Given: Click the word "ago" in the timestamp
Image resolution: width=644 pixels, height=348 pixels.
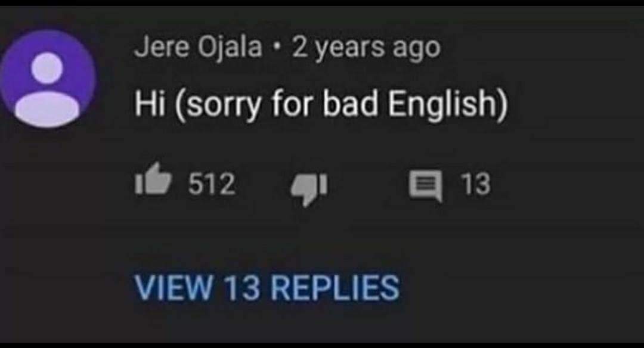Looking at the screenshot, I should click(416, 50).
